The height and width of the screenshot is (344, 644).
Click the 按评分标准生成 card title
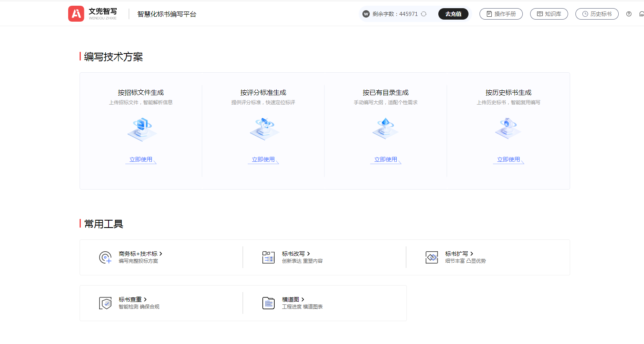[263, 93]
